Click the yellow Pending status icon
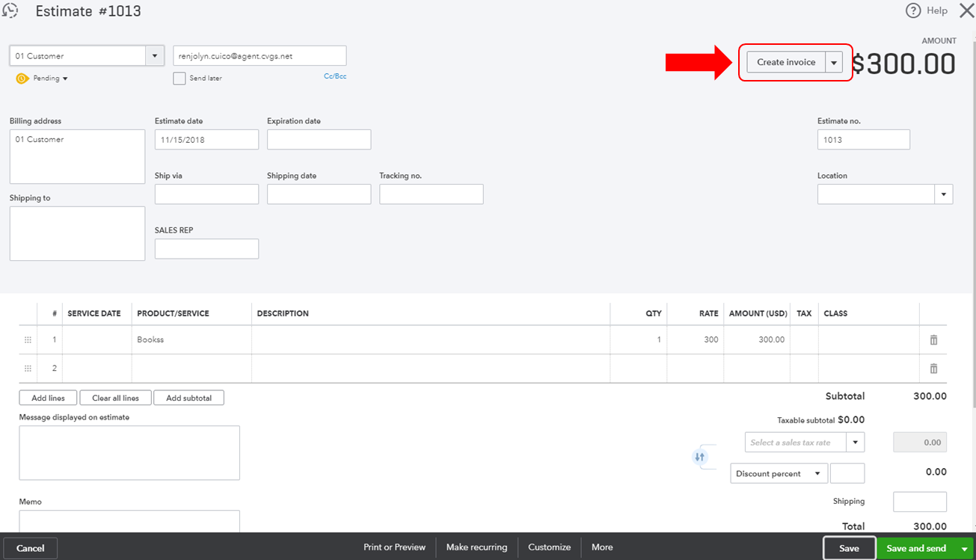976x560 pixels. point(22,78)
